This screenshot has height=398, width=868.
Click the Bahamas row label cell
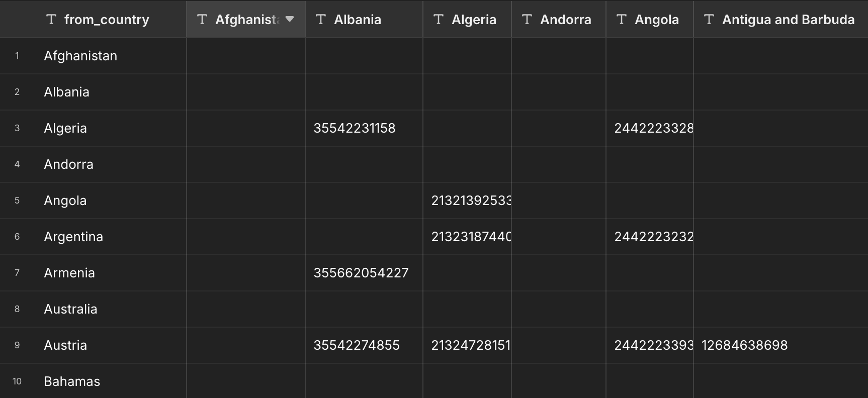(x=111, y=381)
